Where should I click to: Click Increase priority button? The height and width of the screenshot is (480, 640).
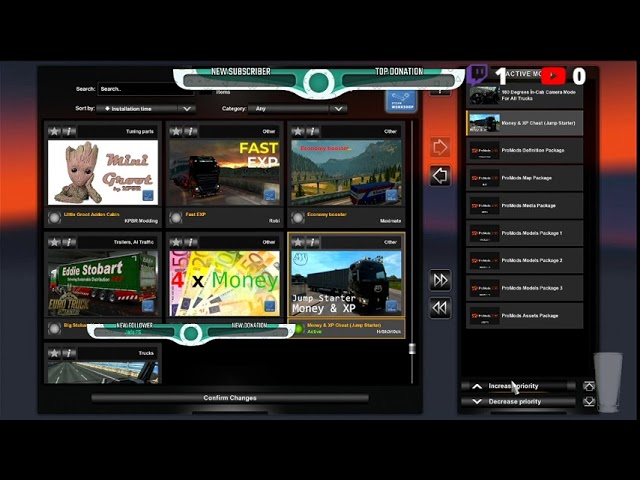click(518, 386)
